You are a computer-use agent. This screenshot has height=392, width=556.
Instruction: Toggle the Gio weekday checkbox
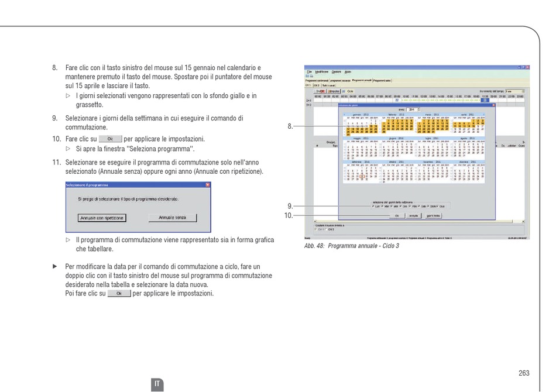401,206
